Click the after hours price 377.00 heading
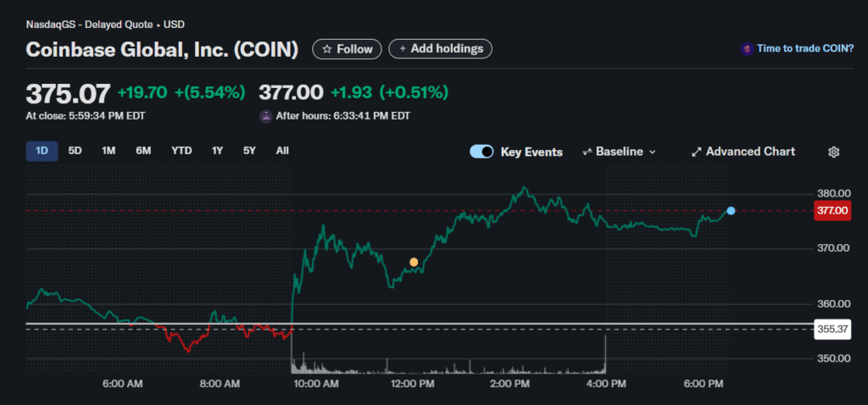 coord(291,93)
